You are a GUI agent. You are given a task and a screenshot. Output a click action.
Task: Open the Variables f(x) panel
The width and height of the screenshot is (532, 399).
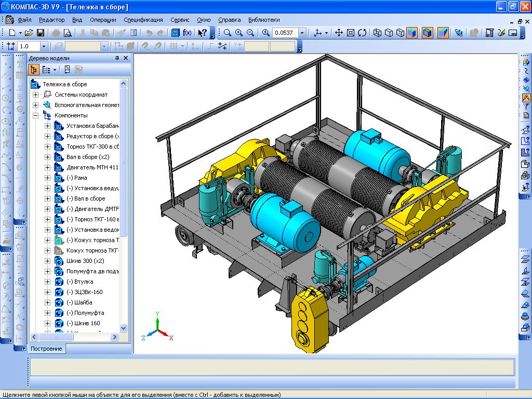[187, 33]
